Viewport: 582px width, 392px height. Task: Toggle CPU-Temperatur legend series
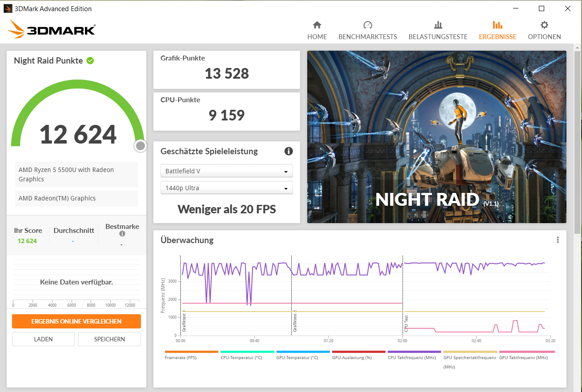[x=247, y=355]
